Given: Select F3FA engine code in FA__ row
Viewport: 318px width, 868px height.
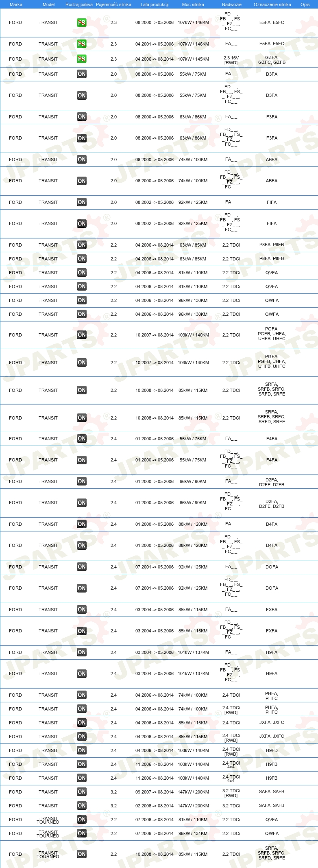Looking at the screenshot, I should 272,117.
